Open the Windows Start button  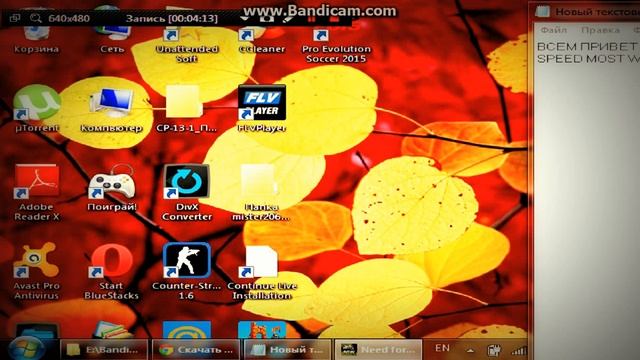tap(26, 349)
